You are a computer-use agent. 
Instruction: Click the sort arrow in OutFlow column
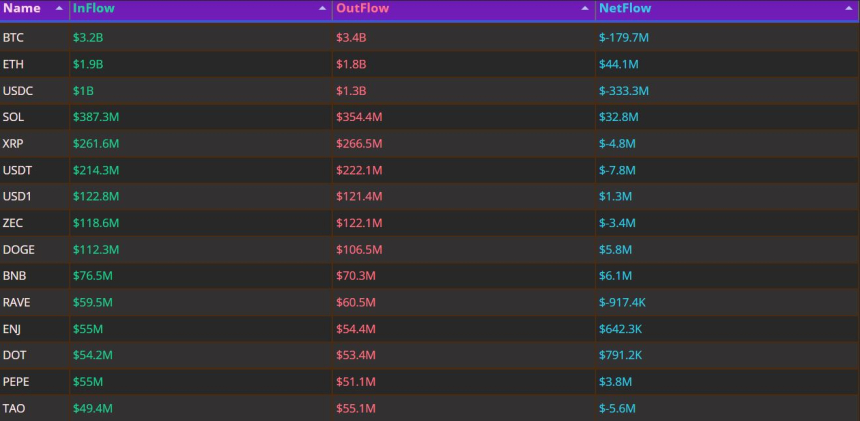pyautogui.click(x=585, y=8)
